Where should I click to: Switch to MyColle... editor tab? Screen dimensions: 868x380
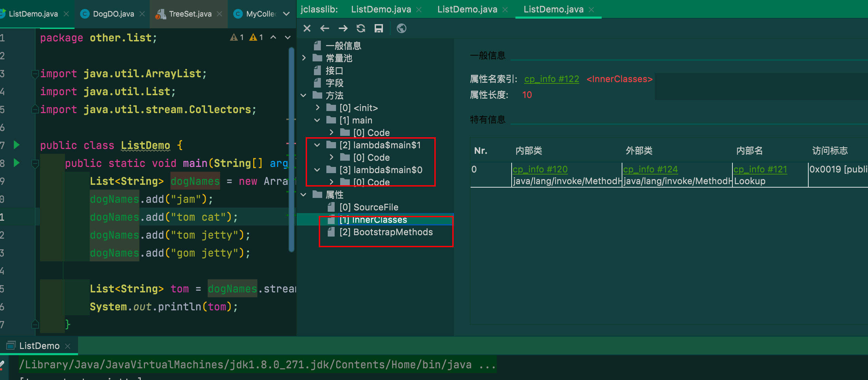tap(256, 14)
